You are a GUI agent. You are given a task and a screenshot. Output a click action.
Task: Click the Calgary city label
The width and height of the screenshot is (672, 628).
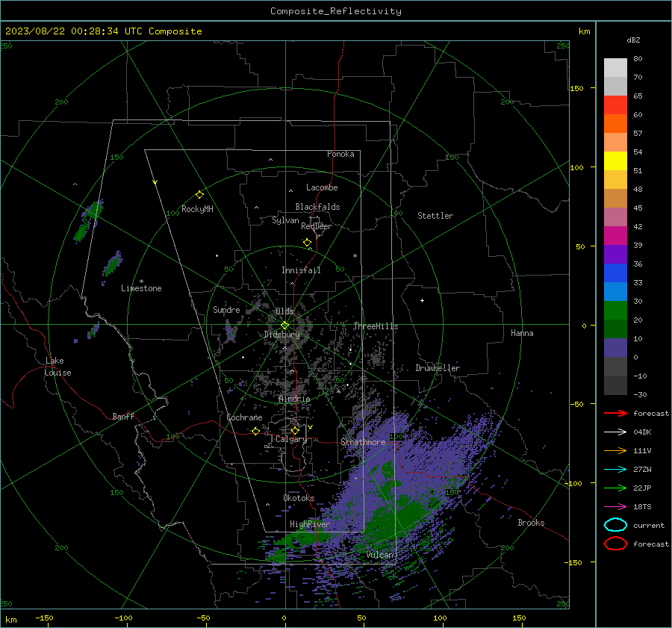click(291, 439)
